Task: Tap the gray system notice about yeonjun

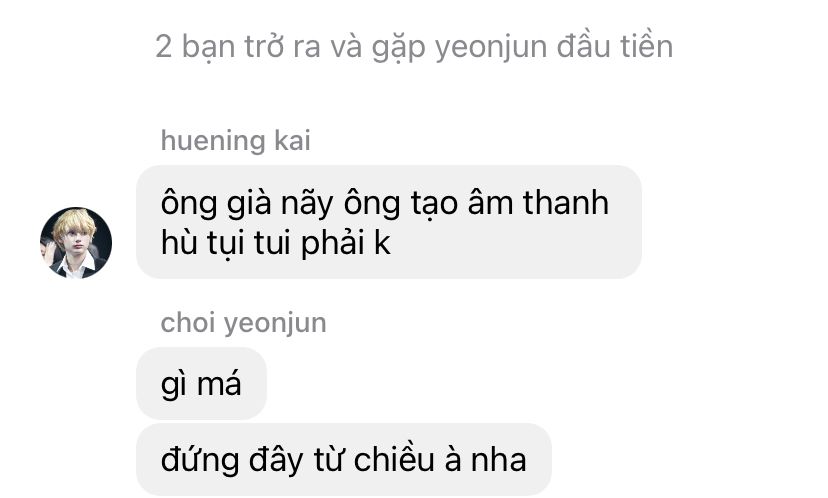Action: (414, 47)
